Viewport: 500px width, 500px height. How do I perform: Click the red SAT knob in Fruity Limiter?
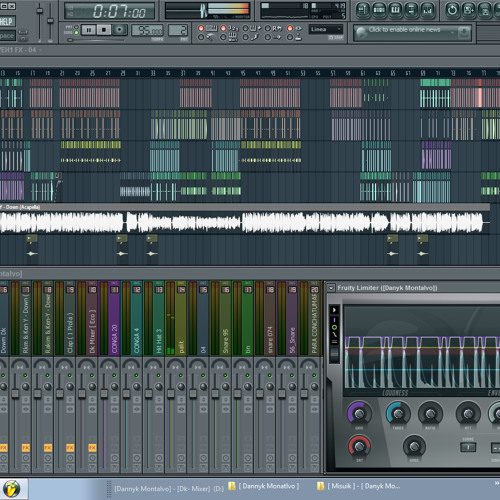(359, 446)
